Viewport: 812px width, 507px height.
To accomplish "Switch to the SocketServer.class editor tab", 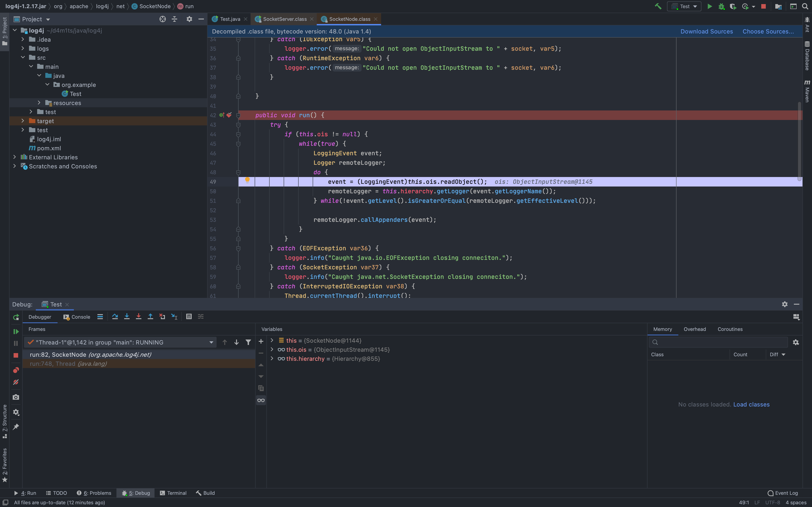I will 284,19.
